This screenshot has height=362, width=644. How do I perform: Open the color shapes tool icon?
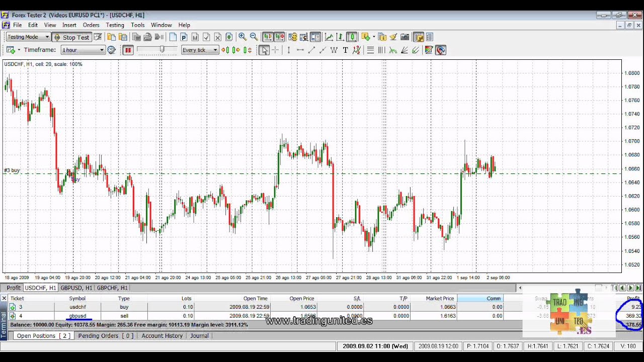click(429, 50)
